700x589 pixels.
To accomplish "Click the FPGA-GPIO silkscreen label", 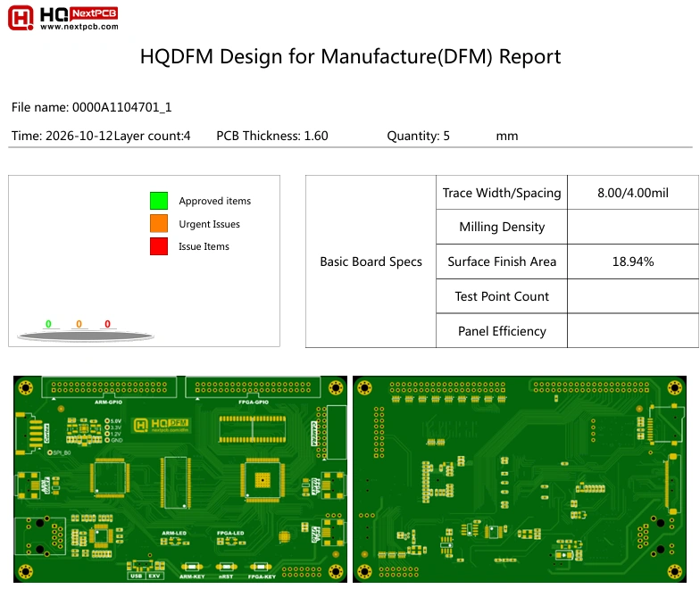I will tap(254, 402).
